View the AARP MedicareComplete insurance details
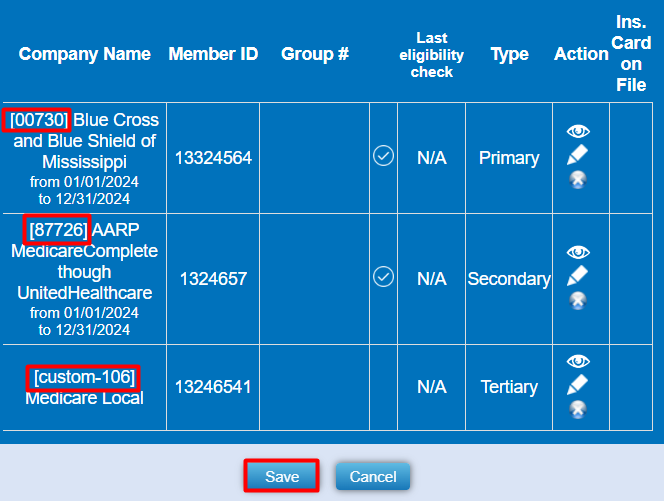 coord(578,252)
